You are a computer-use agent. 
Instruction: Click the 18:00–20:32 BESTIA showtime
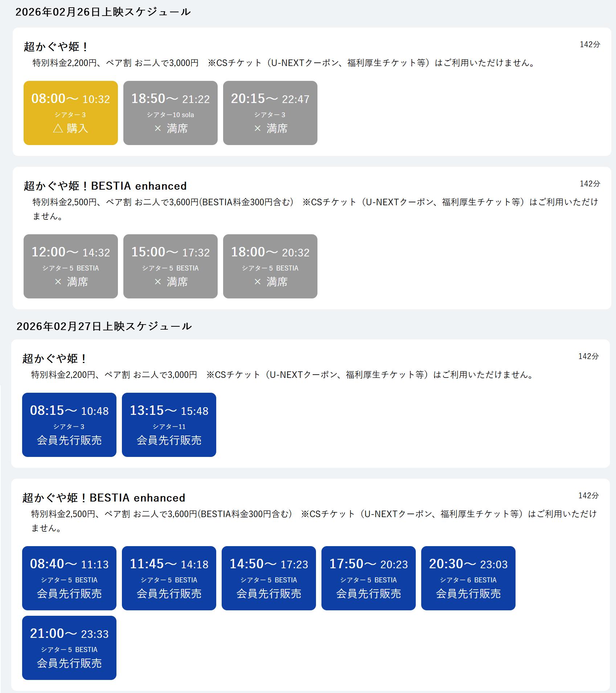(270, 266)
